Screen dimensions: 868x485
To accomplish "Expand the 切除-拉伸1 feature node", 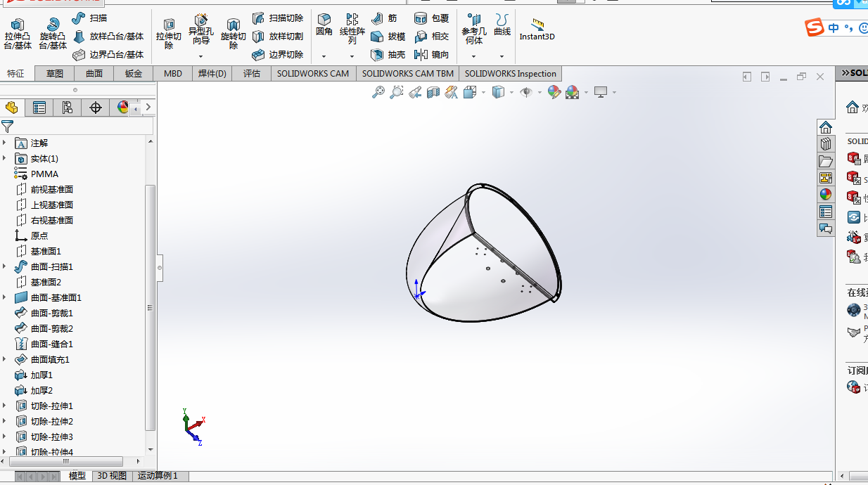I will (x=5, y=406).
